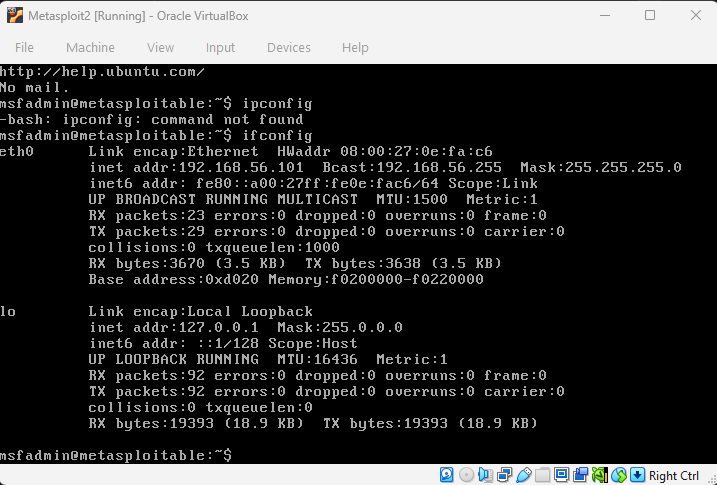Open the Devices menu
The image size is (717, 485).
pyautogui.click(x=289, y=48)
